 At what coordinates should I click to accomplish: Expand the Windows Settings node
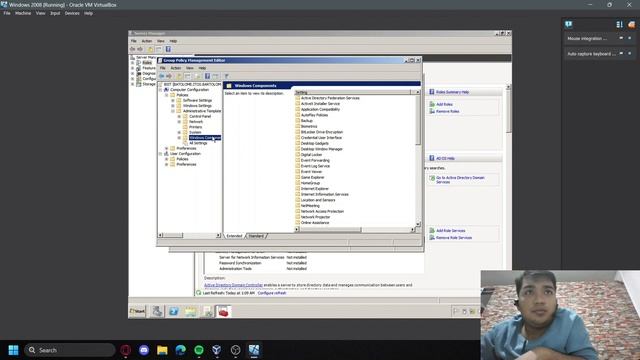[173, 105]
